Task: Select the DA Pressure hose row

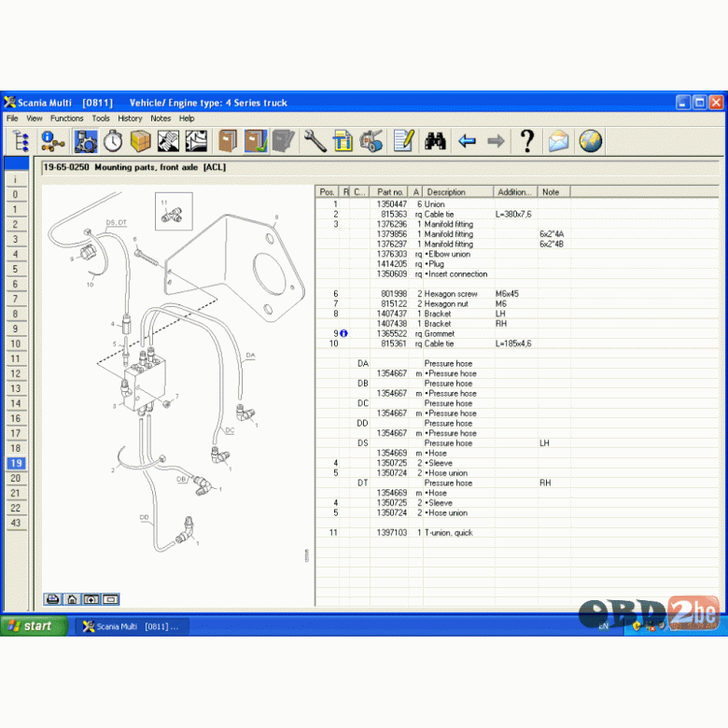Action: pos(517,364)
